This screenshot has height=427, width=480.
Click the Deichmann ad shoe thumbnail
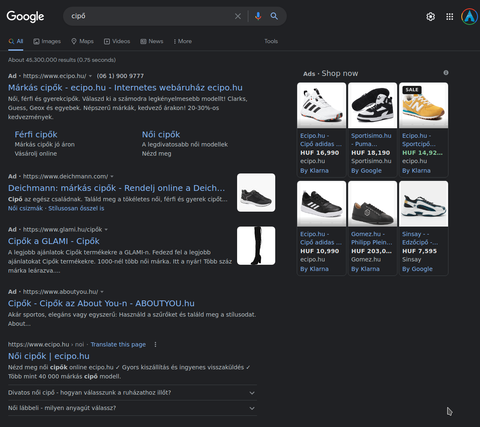256,192
